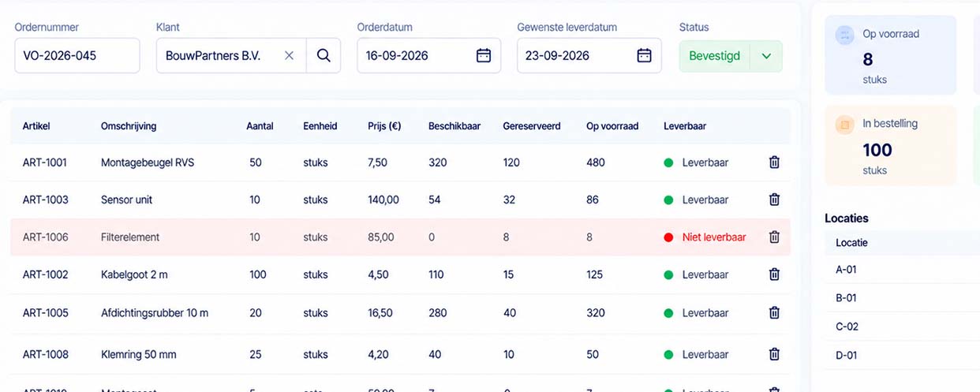980x392 pixels.
Task: Click the Filterelement description cell
Action: coord(130,237)
